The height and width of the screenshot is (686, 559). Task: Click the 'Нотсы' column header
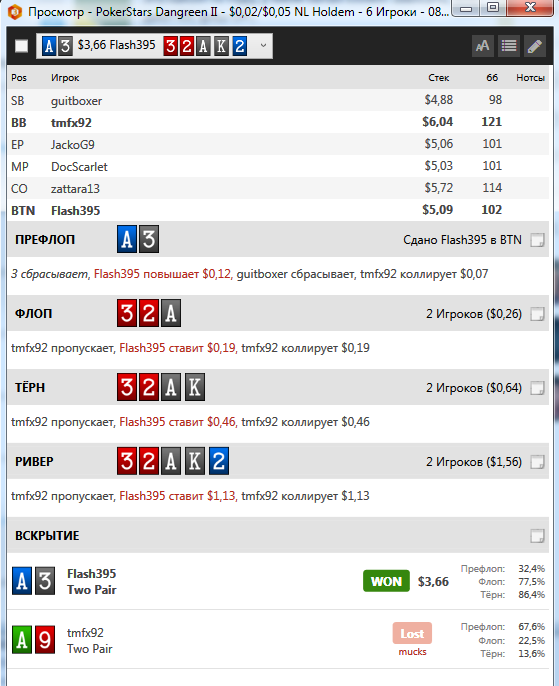[530, 78]
